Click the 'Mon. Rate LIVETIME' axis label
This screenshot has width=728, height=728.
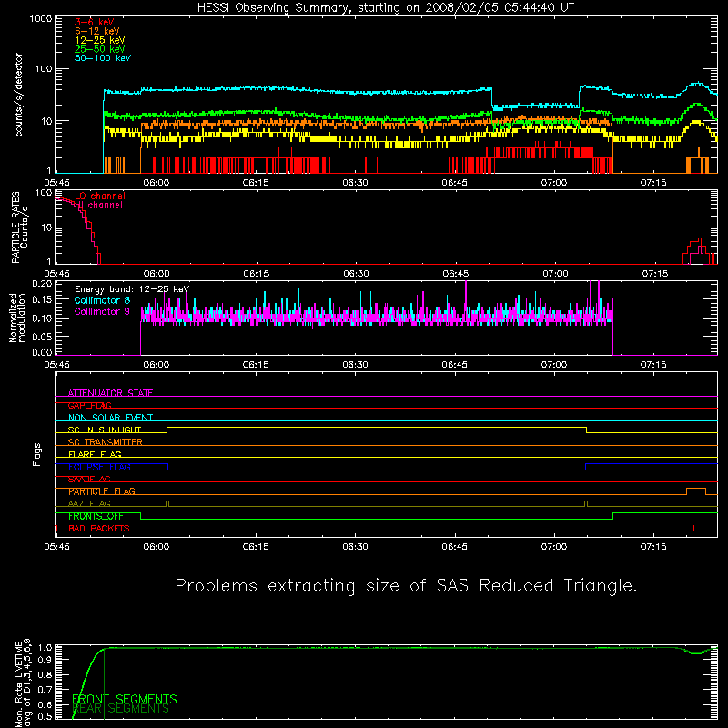(x=18, y=684)
